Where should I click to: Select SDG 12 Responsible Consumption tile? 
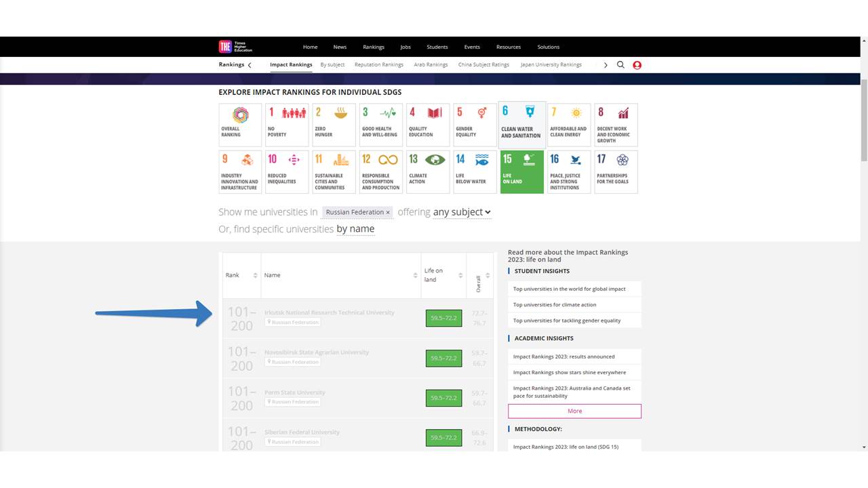381,172
